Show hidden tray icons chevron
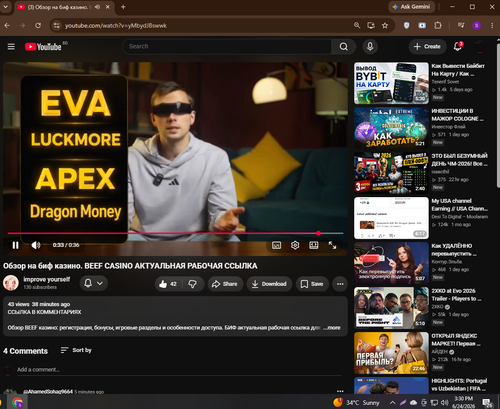 point(392,403)
